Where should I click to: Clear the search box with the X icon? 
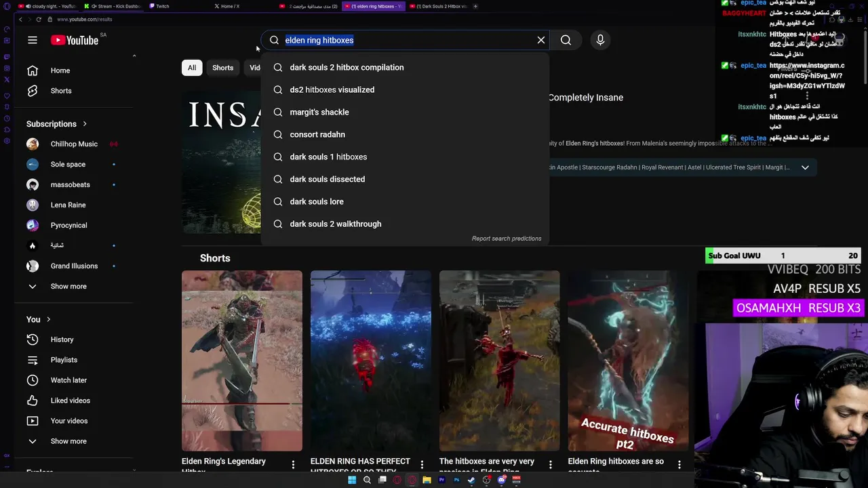pos(541,40)
